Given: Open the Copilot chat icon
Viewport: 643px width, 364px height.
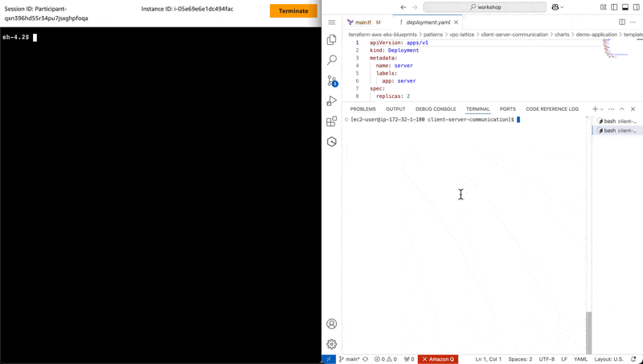Looking at the screenshot, I should tap(555, 7).
